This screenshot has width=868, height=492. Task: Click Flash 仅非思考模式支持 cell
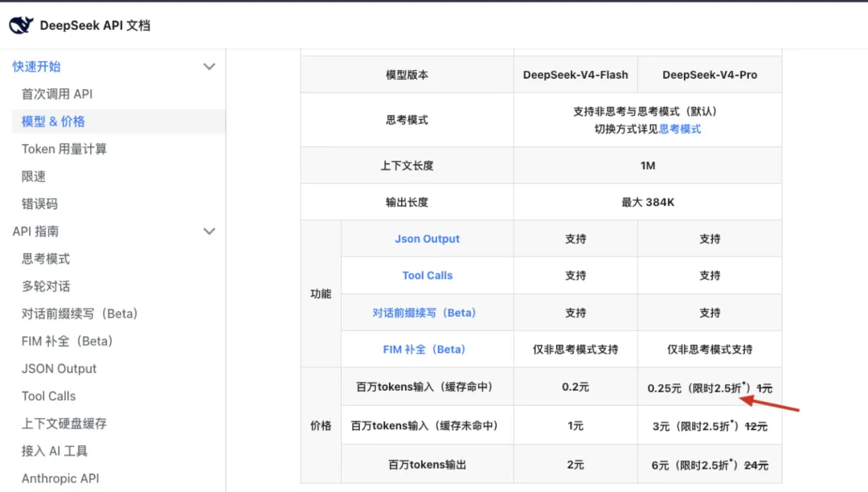(575, 350)
